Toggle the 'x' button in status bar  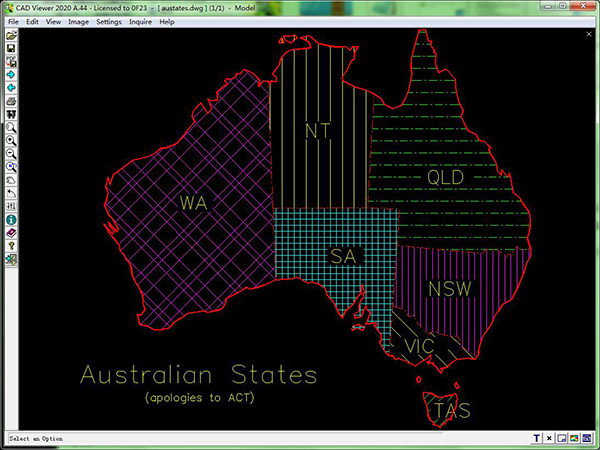549,438
